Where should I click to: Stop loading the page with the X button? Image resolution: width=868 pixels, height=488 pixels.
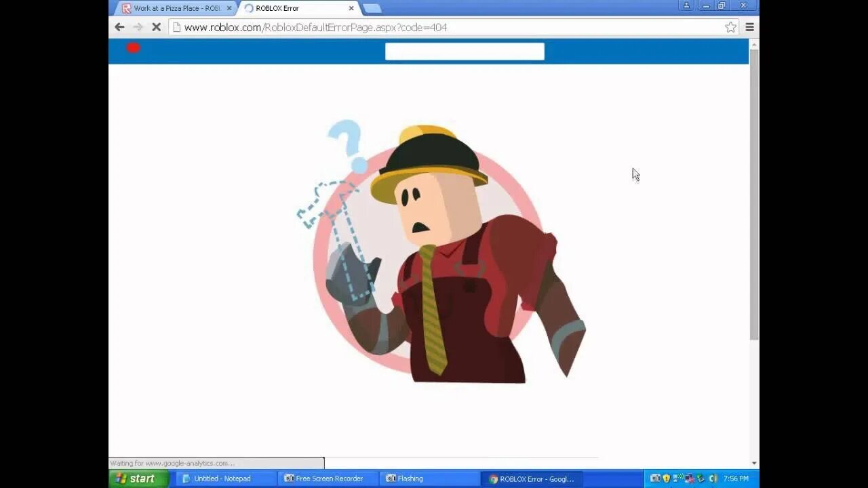[x=156, y=27]
